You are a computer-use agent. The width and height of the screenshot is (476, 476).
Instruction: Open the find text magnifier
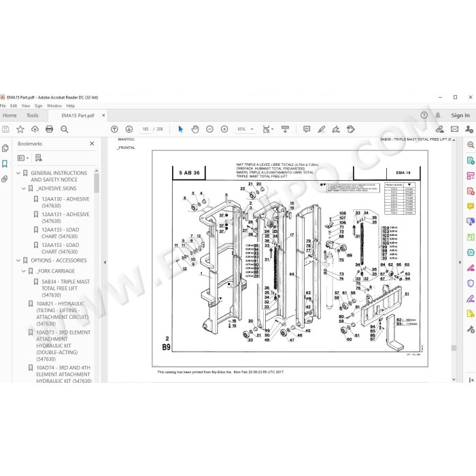click(65, 129)
